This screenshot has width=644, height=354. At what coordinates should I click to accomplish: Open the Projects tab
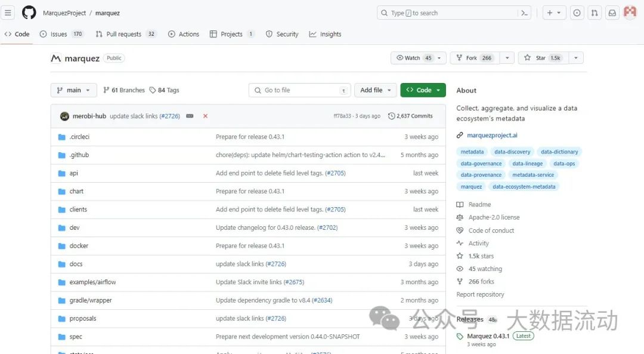pos(232,34)
